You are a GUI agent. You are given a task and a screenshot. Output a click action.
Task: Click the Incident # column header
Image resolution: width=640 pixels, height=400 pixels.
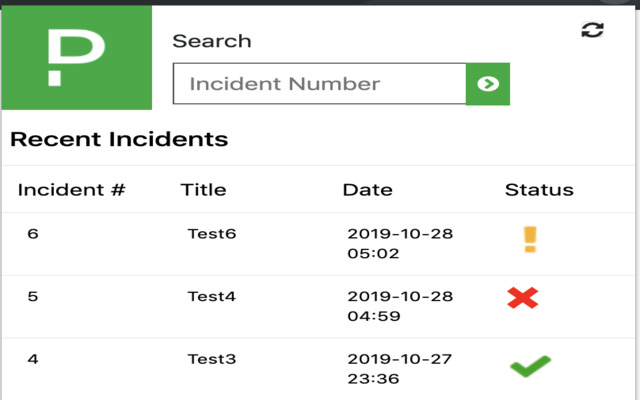point(71,189)
